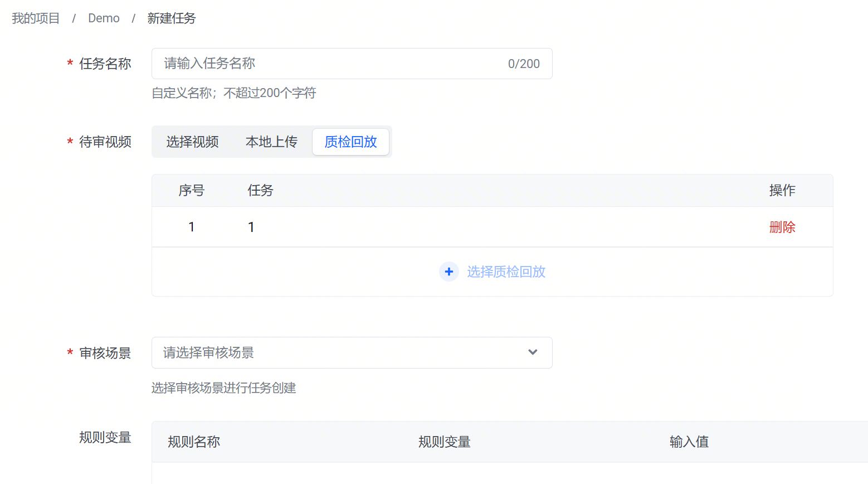Go to 我的项目 breadcrumb
868x484 pixels.
pos(36,18)
